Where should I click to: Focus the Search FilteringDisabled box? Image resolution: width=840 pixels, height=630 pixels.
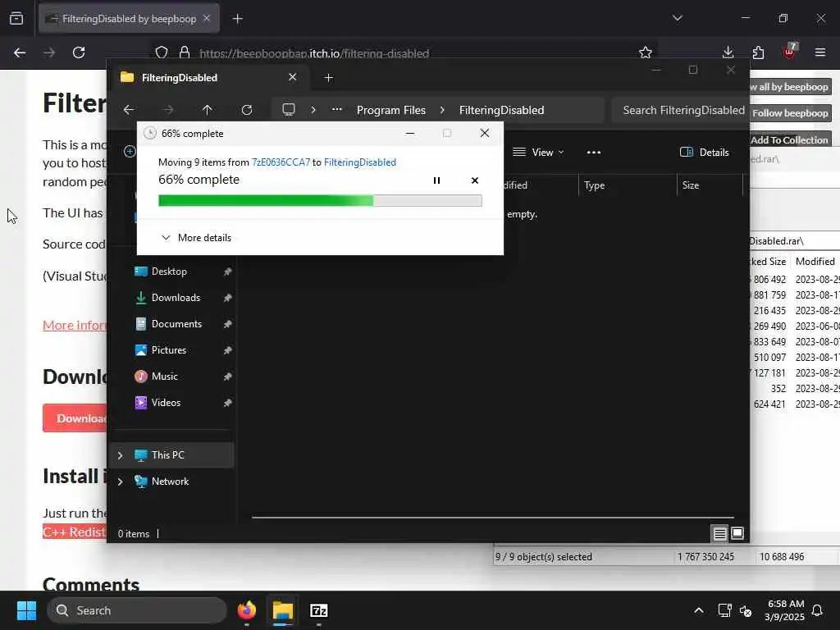[x=680, y=111]
